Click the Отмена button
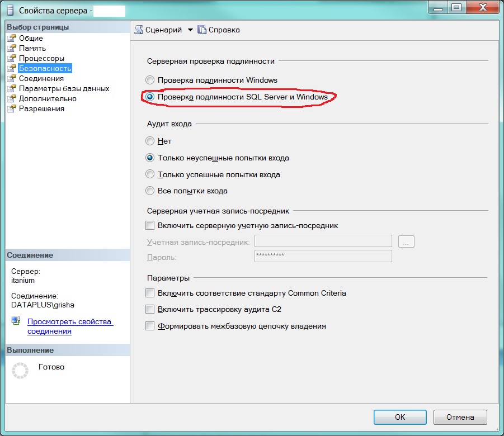Image resolution: width=504 pixels, height=436 pixels. (x=460, y=417)
